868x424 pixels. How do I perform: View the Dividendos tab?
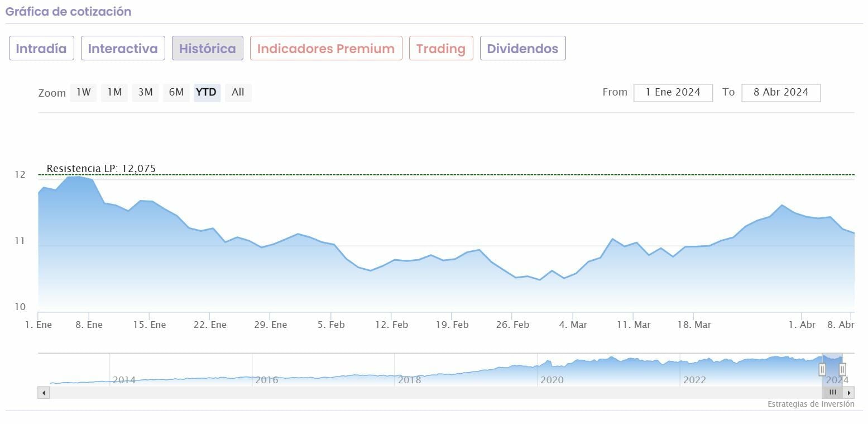522,49
